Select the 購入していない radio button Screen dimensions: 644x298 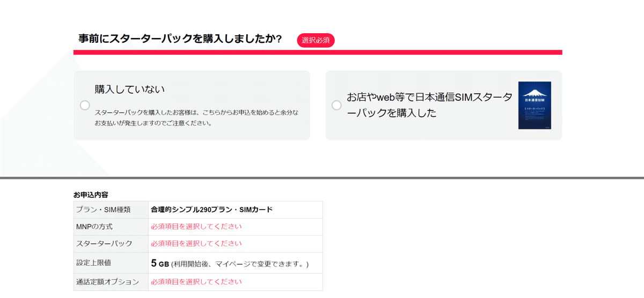85,105
